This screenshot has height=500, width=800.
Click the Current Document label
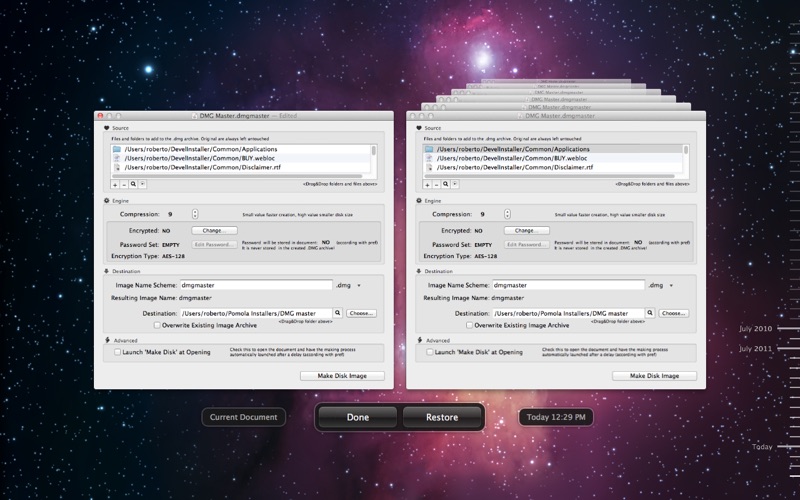(243, 417)
